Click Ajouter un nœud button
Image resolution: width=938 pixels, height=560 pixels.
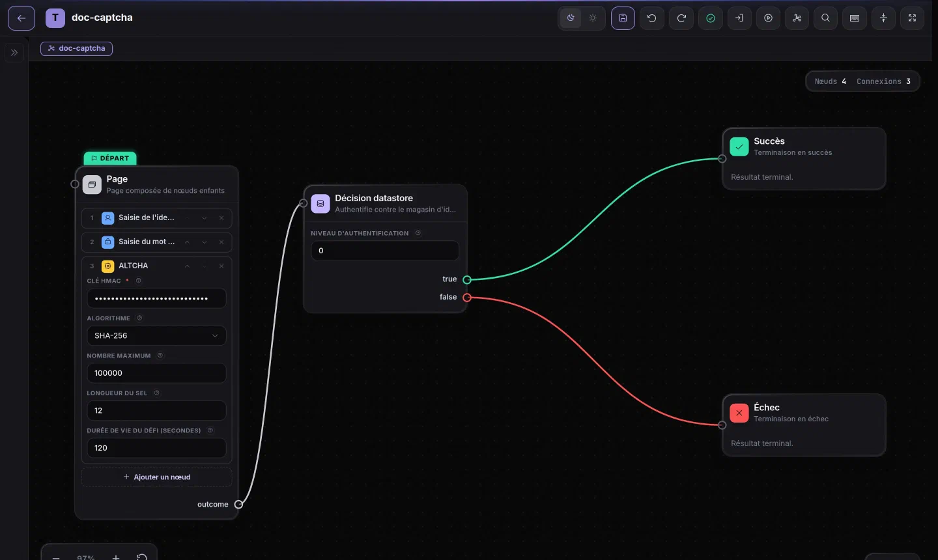point(156,477)
